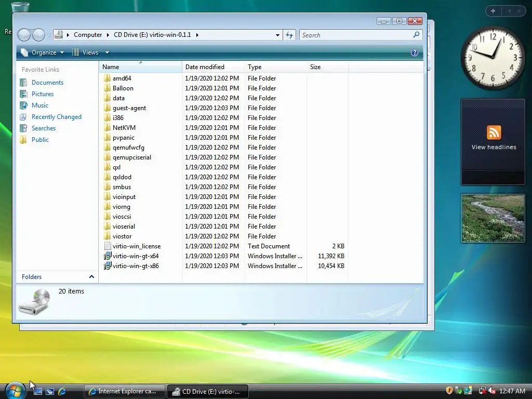Click the muted volume tray icon

tap(492, 391)
